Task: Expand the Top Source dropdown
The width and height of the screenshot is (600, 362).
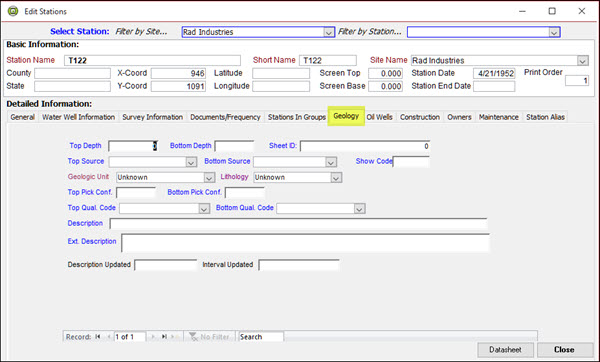Action: coord(191,162)
